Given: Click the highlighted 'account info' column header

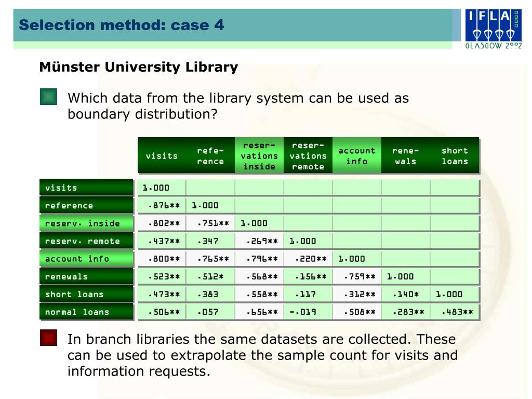Looking at the screenshot, I should [357, 156].
